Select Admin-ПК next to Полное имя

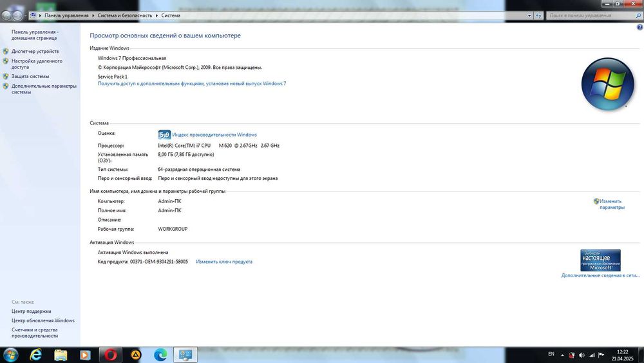click(169, 210)
